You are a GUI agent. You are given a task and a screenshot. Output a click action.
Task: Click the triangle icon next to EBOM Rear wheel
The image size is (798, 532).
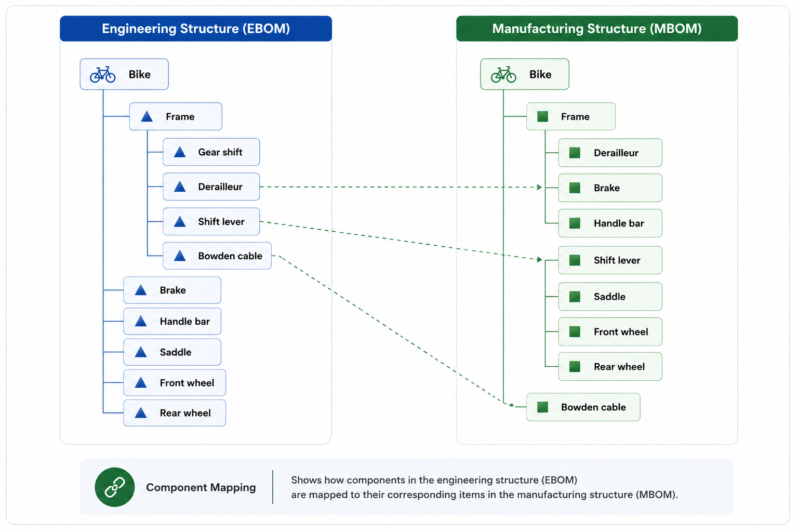141,413
